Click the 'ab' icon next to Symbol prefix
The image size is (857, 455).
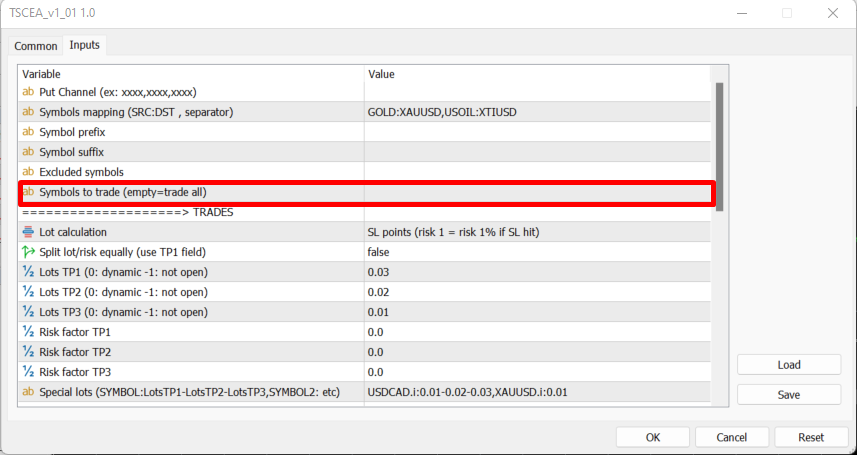[x=28, y=132]
